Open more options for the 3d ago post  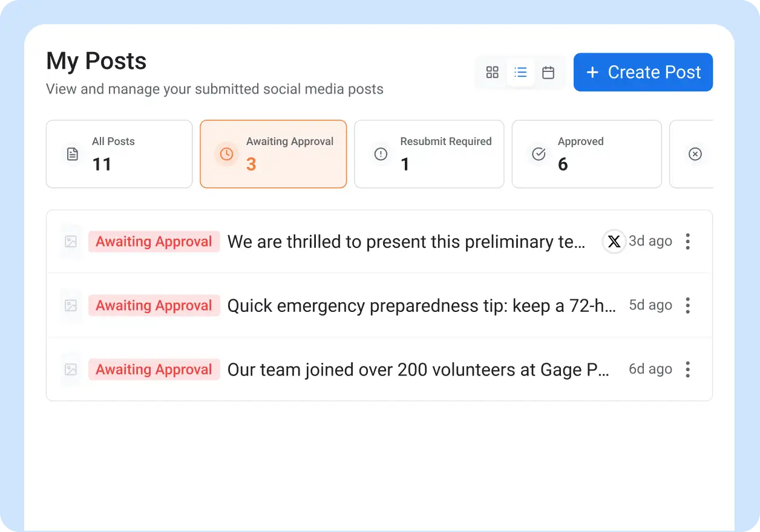point(687,242)
